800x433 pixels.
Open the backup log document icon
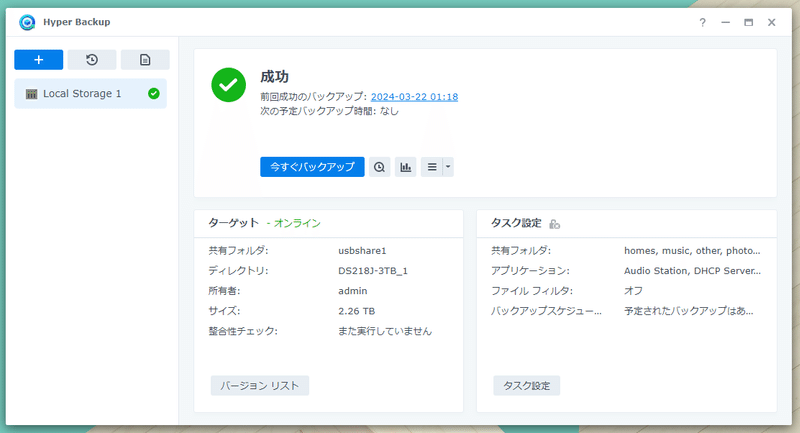click(145, 60)
